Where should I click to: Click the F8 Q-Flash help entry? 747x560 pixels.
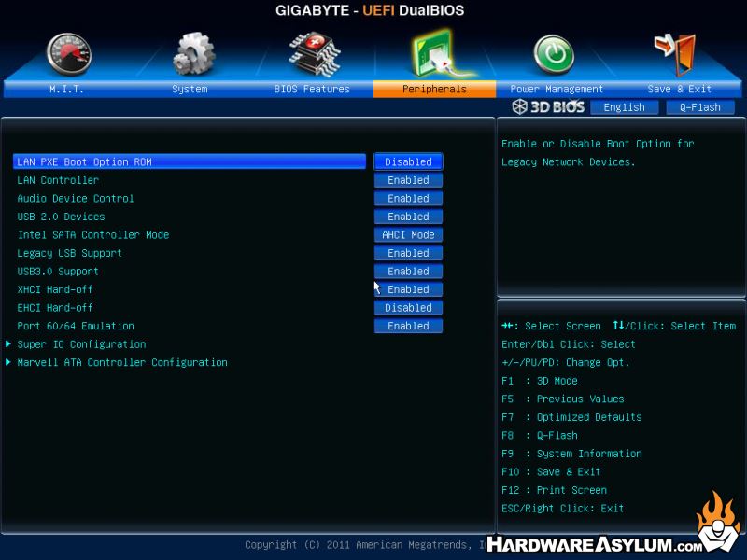(x=540, y=435)
